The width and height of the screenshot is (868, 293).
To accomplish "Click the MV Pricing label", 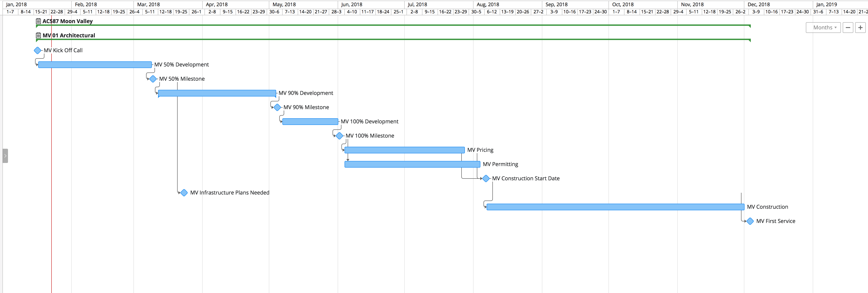I will pos(480,150).
